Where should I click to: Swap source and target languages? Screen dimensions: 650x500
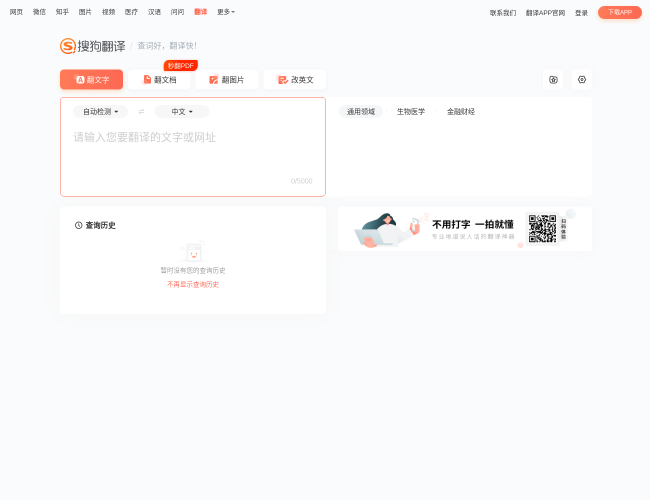pyautogui.click(x=141, y=112)
